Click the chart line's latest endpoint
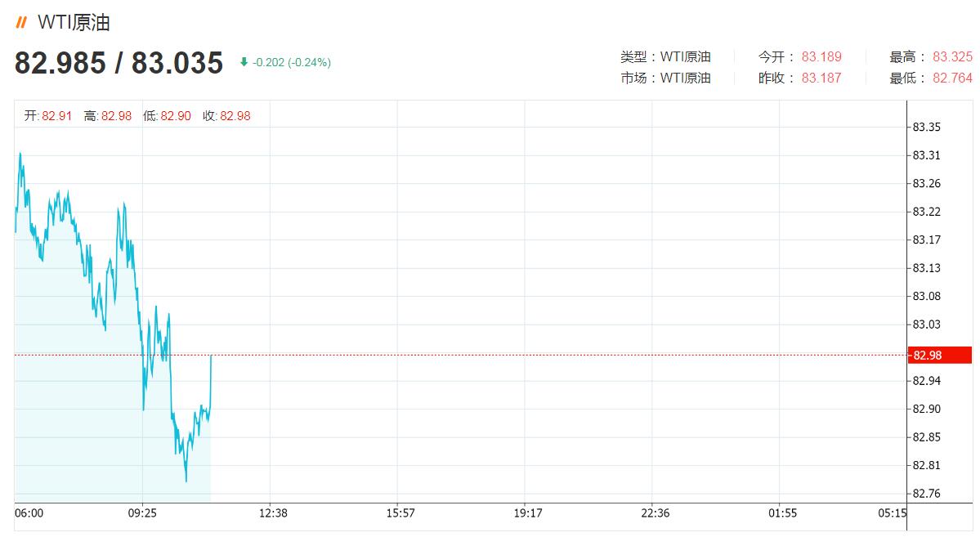The width and height of the screenshot is (980, 537). [211, 355]
